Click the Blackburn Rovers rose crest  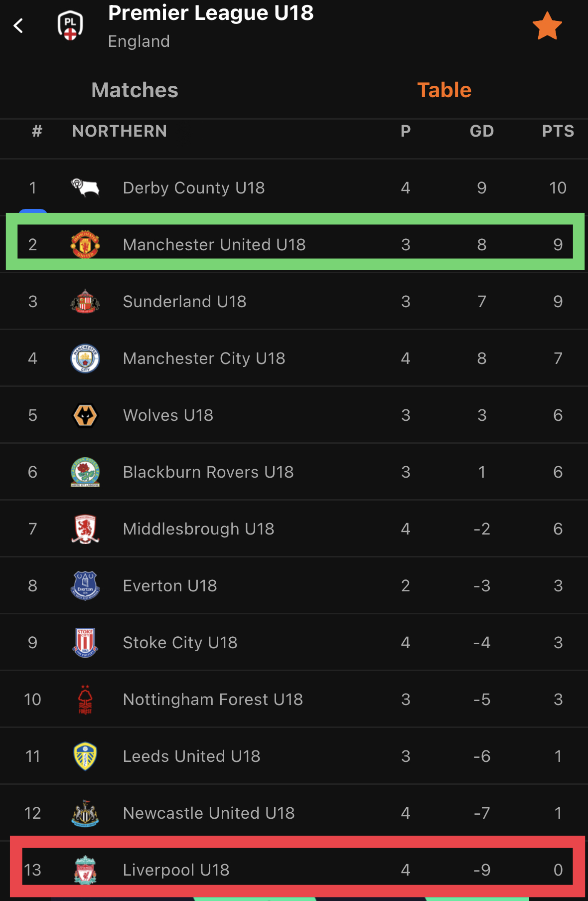[85, 472]
